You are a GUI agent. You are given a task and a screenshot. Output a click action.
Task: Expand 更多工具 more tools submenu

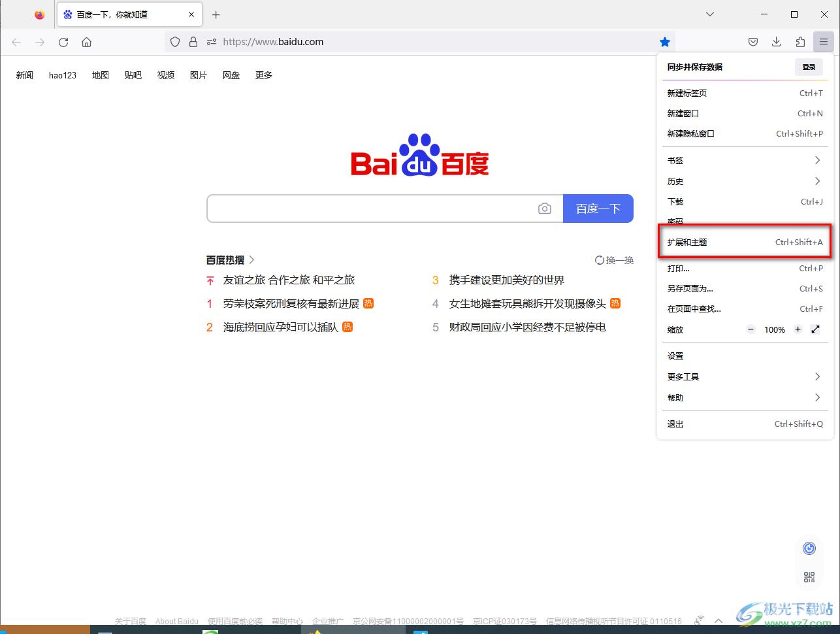[x=745, y=376]
